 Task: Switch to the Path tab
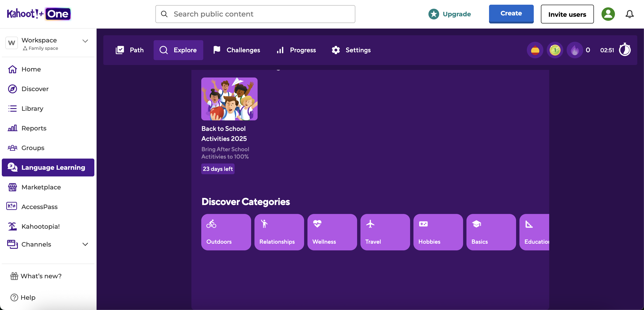tap(129, 50)
